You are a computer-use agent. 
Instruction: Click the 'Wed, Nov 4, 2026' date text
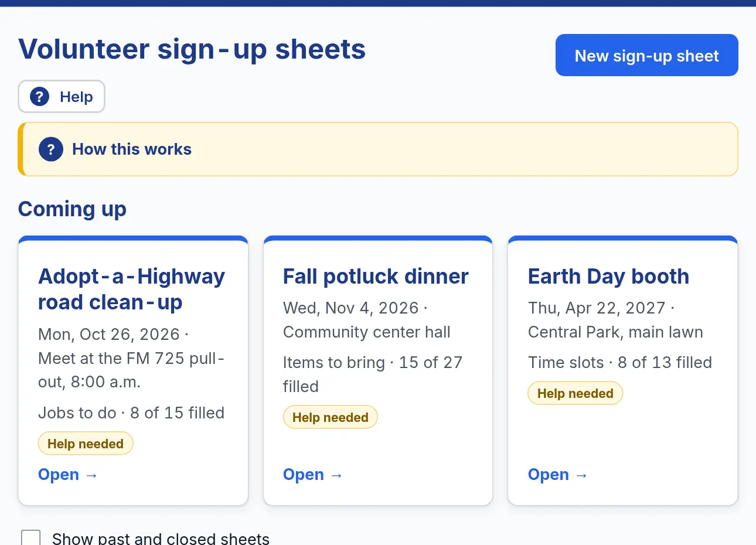pos(351,308)
